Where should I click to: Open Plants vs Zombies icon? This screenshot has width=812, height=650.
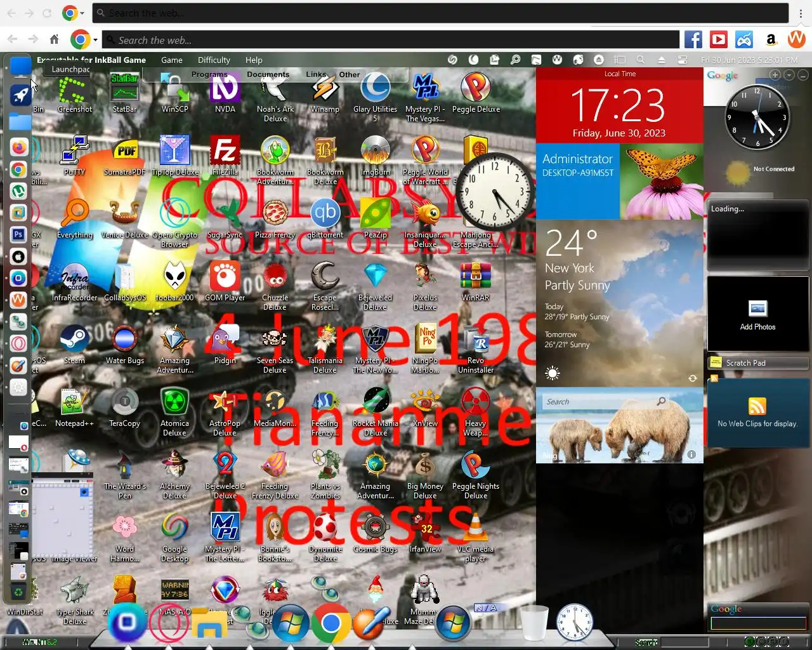click(325, 474)
